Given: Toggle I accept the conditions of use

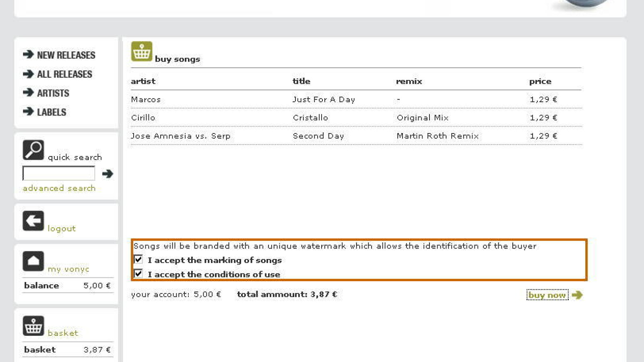Looking at the screenshot, I should (138, 274).
